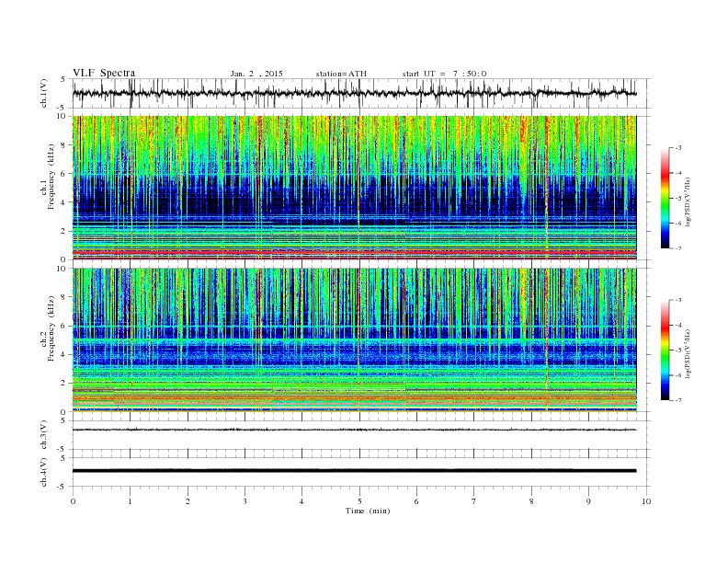Click the time axis tick label "0"
The height and width of the screenshot is (563, 728).
coord(73,501)
